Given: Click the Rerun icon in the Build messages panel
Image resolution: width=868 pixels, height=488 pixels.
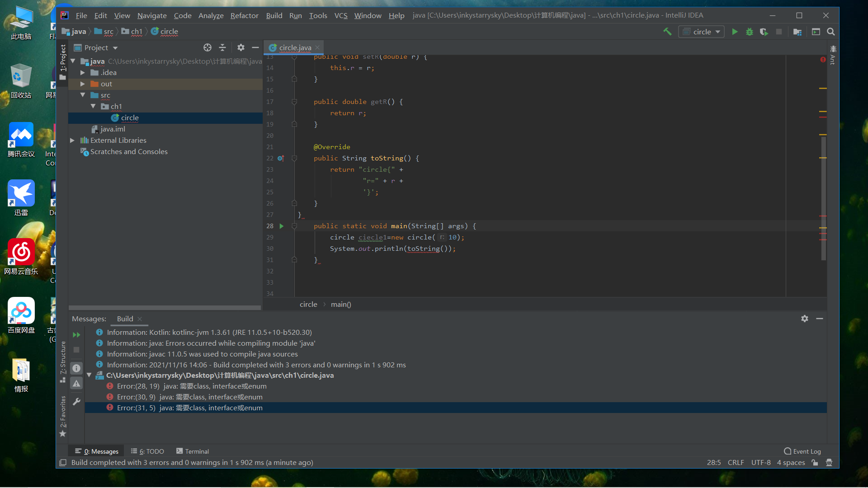Looking at the screenshot, I should (76, 335).
